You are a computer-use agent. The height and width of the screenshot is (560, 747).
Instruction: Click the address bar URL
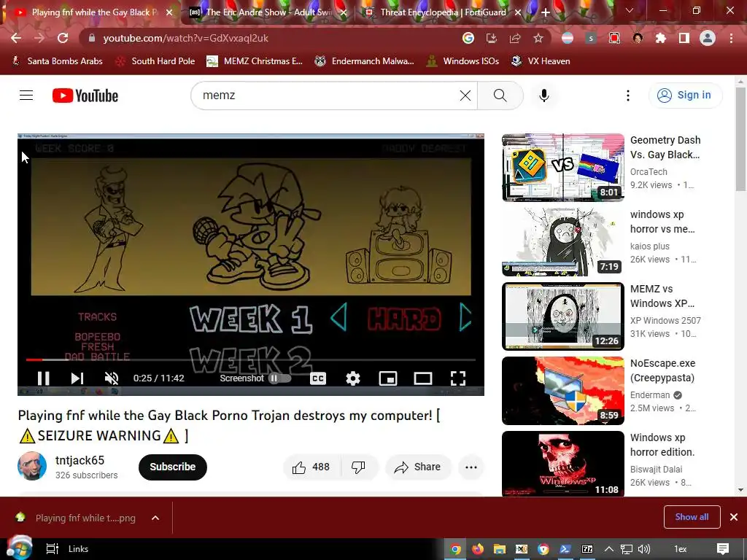[186, 38]
